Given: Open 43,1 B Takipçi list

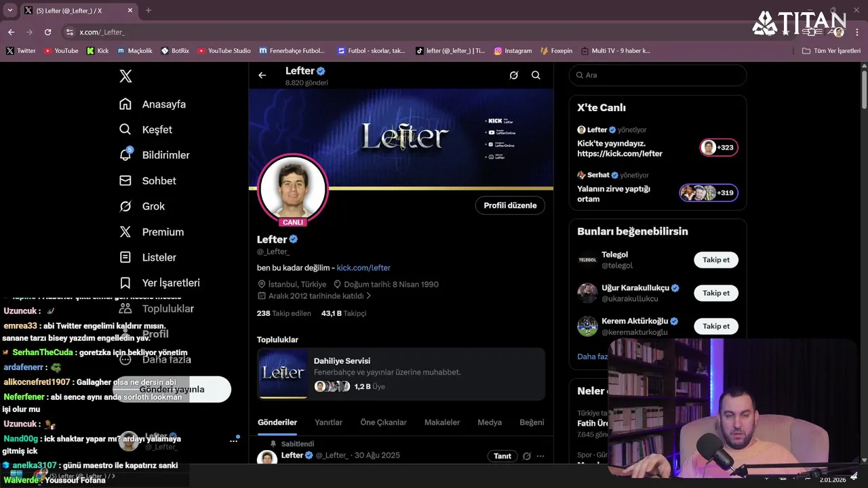Looking at the screenshot, I should 344,313.
